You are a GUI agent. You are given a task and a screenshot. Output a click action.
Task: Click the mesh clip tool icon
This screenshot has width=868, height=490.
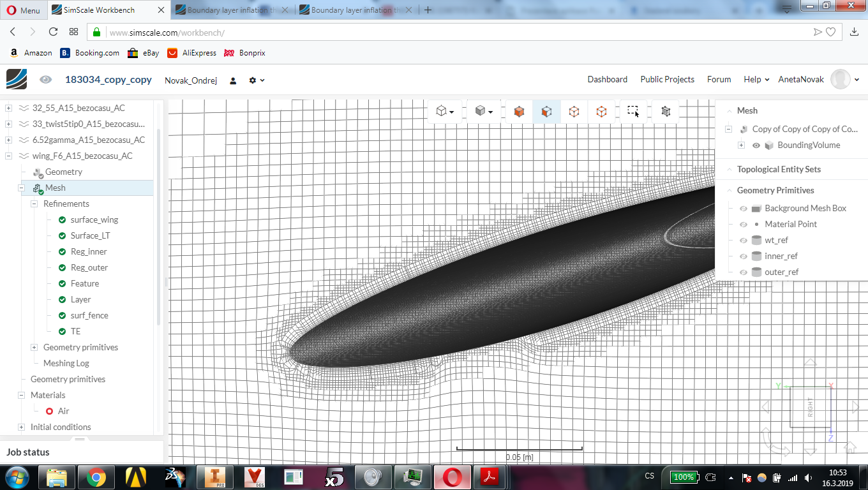coord(666,111)
